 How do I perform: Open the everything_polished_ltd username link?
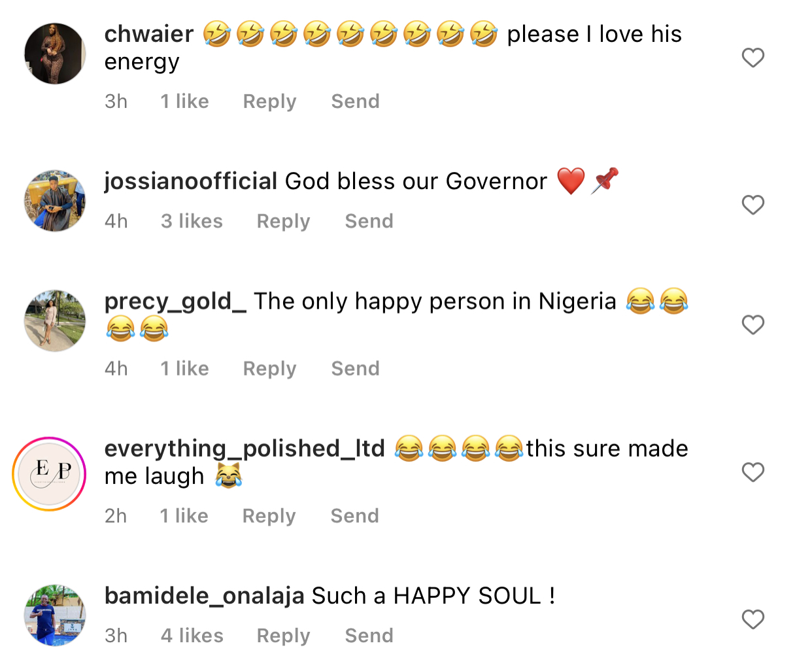point(245,449)
